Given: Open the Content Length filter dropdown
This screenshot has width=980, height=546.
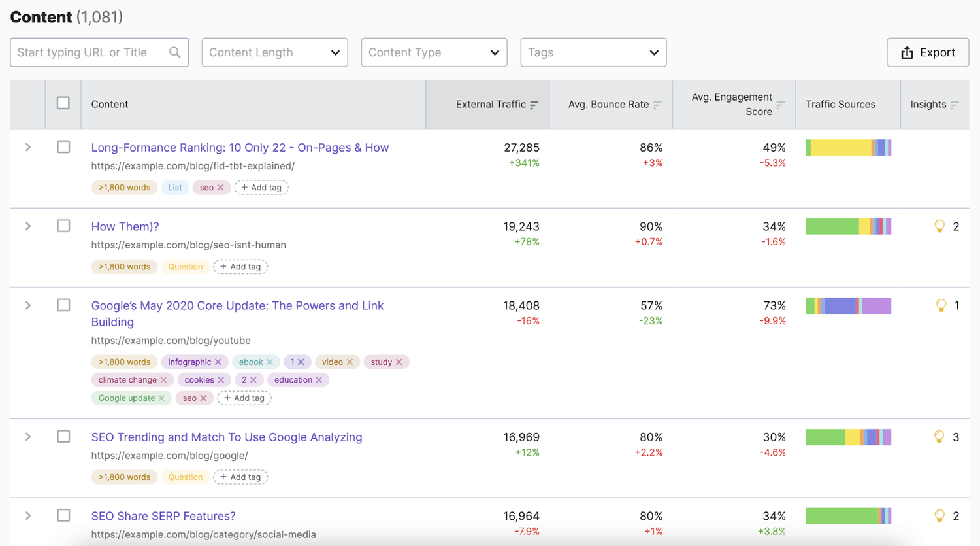Looking at the screenshot, I should coord(274,52).
